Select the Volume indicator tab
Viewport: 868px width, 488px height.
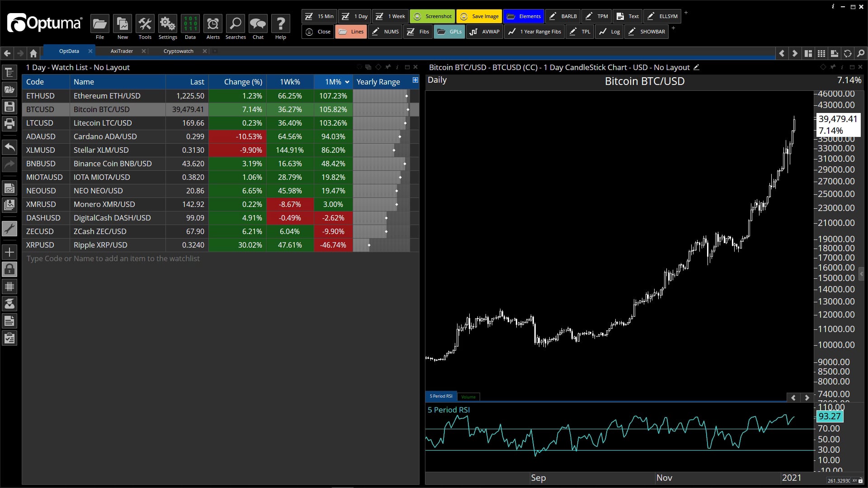(x=468, y=397)
